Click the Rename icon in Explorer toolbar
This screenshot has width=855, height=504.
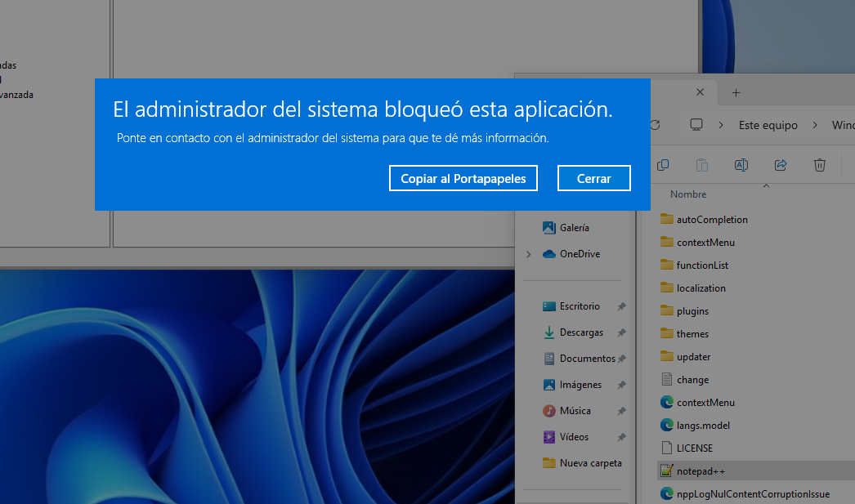741,165
